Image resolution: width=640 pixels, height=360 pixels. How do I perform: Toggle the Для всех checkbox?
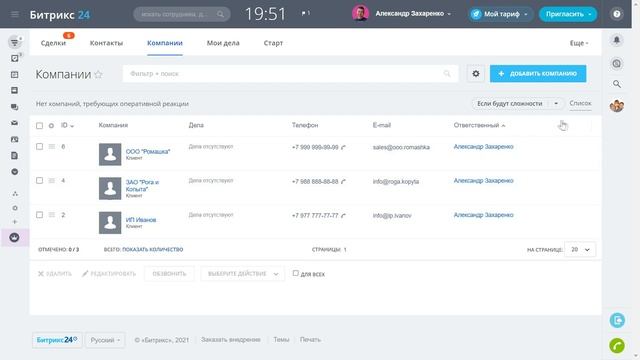[x=296, y=273]
